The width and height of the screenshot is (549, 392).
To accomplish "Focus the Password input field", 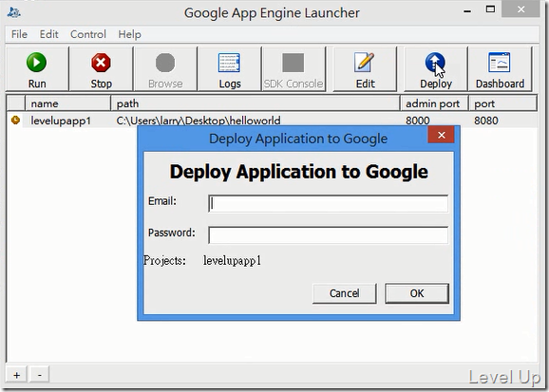I will click(328, 234).
